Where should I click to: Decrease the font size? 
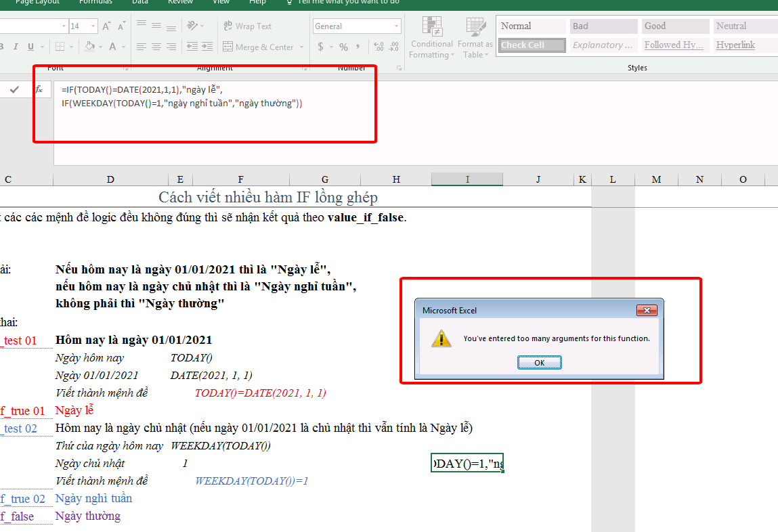[x=121, y=26]
